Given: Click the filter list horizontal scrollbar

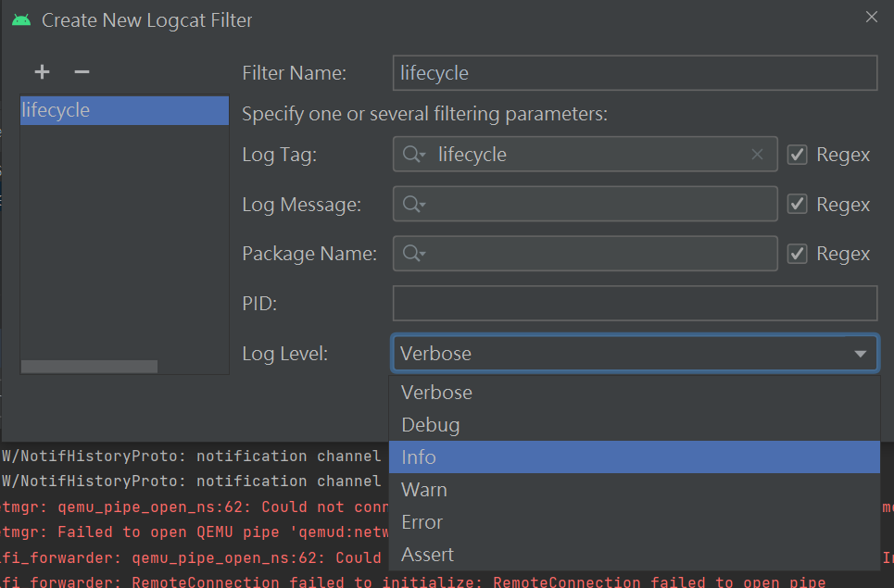Looking at the screenshot, I should [89, 367].
